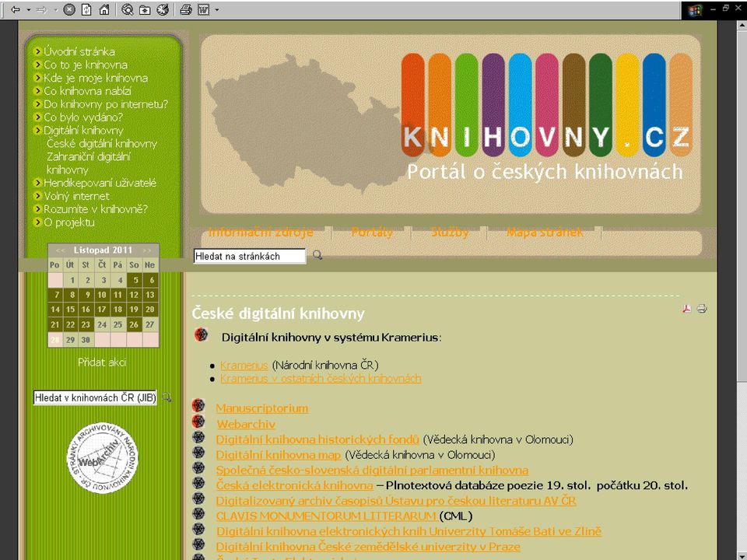Select Digitální knihovny in the sidebar menu
This screenshot has height=560, width=747.
click(x=83, y=130)
